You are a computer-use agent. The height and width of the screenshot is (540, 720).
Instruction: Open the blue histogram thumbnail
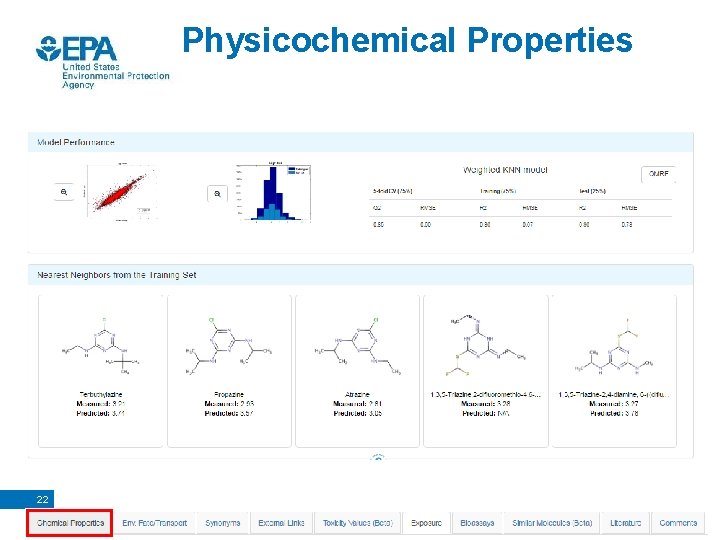point(274,192)
